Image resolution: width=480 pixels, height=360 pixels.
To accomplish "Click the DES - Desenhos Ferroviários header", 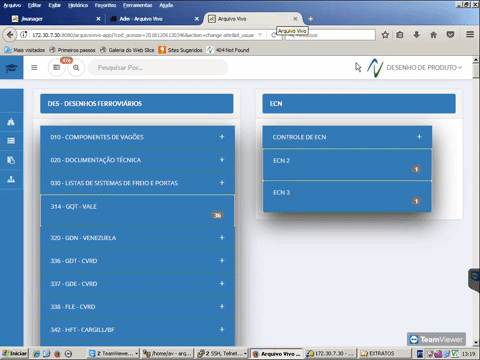I will (137, 104).
